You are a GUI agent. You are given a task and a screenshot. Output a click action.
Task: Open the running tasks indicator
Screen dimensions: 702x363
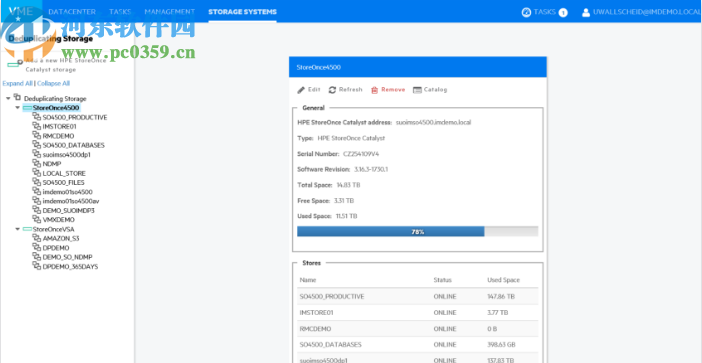(544, 12)
